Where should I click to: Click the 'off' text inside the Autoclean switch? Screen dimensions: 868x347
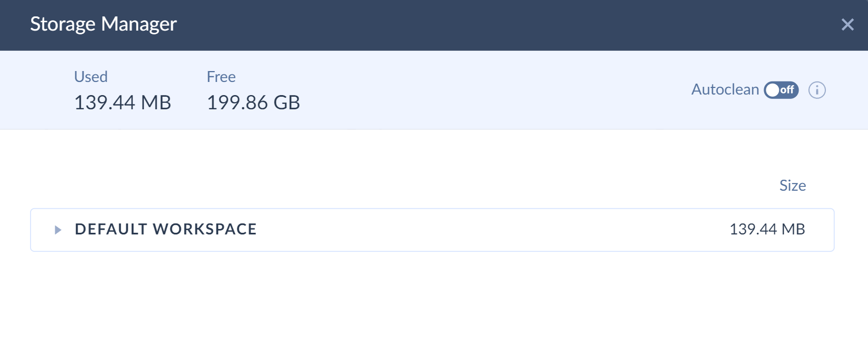(787, 90)
